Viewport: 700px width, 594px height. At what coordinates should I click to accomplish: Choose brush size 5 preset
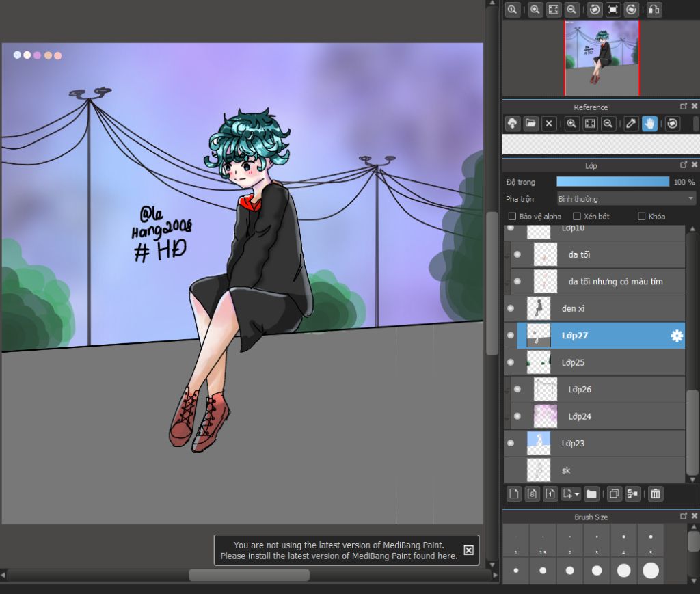click(651, 541)
